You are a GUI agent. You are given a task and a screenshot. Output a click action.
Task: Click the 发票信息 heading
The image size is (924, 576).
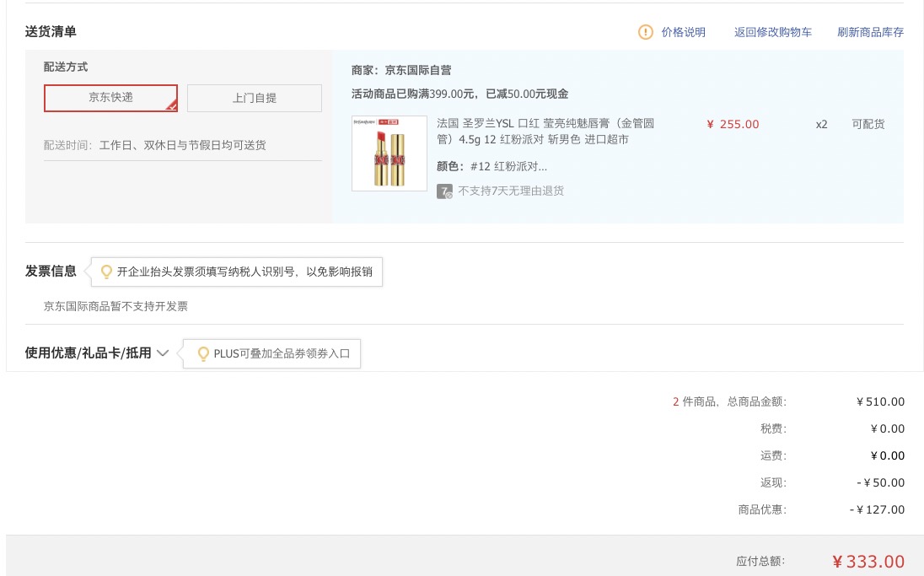click(51, 272)
